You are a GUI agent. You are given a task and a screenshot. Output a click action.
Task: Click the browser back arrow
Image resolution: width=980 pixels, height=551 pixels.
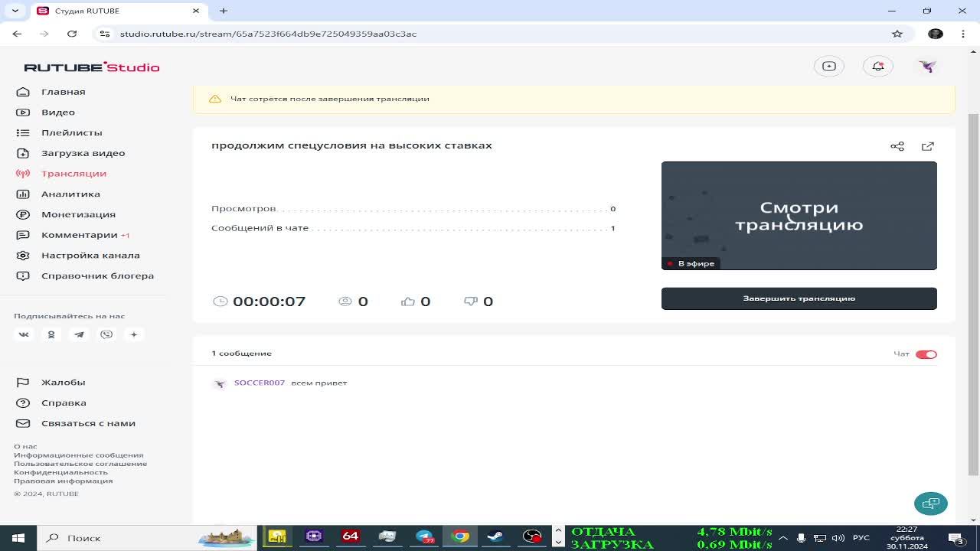[x=17, y=34]
